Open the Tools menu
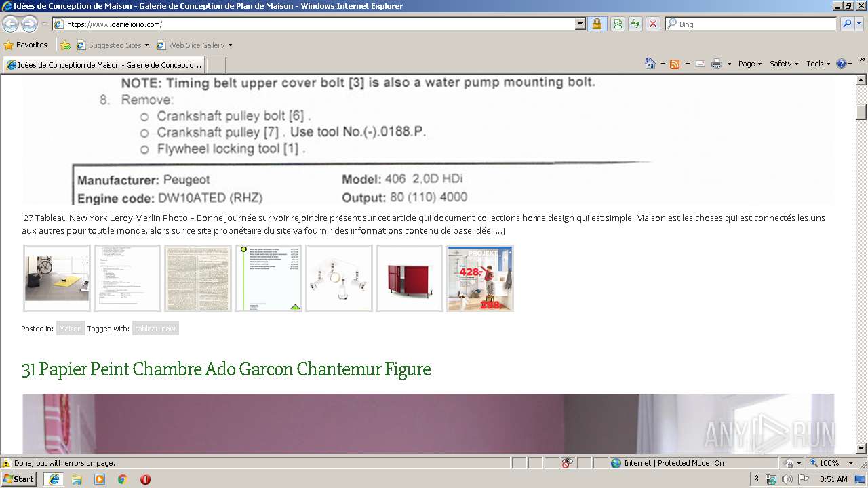 [x=818, y=64]
